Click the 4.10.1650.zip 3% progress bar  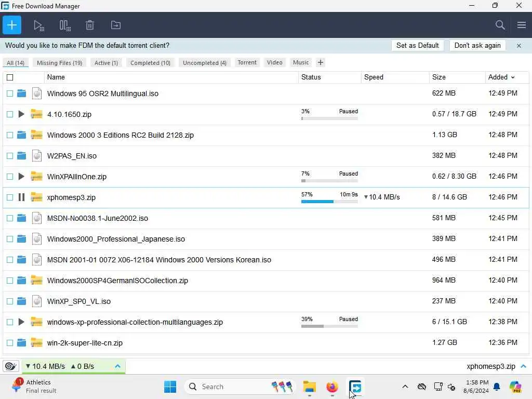point(329,118)
